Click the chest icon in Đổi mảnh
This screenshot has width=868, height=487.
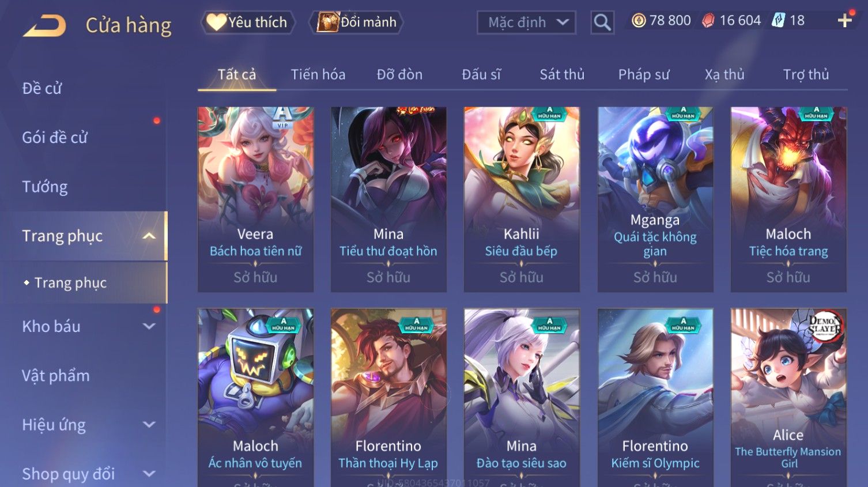tap(327, 22)
